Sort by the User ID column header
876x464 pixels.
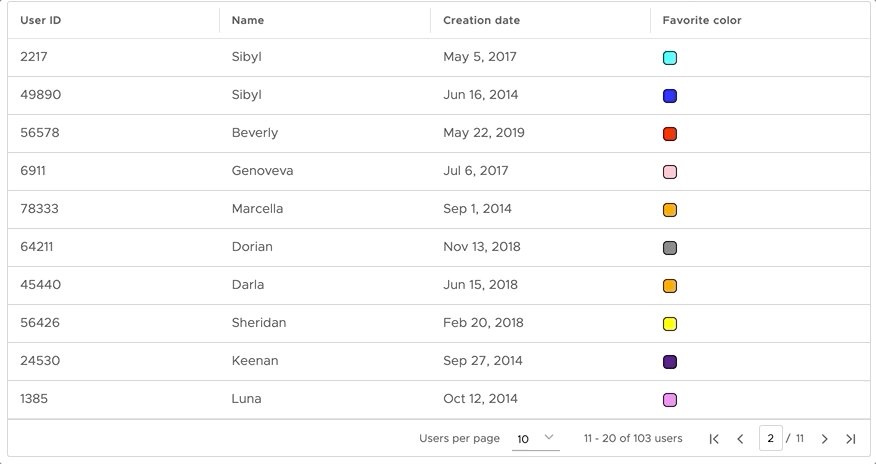(41, 20)
